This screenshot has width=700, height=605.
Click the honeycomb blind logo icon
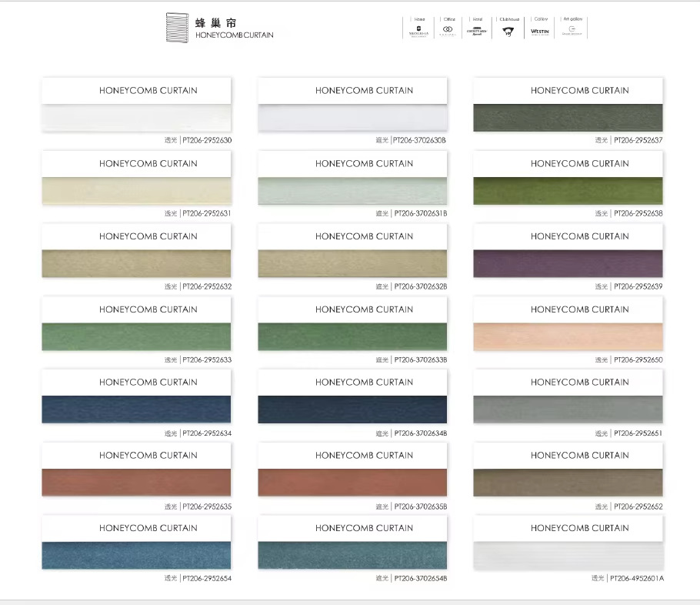pos(177,28)
